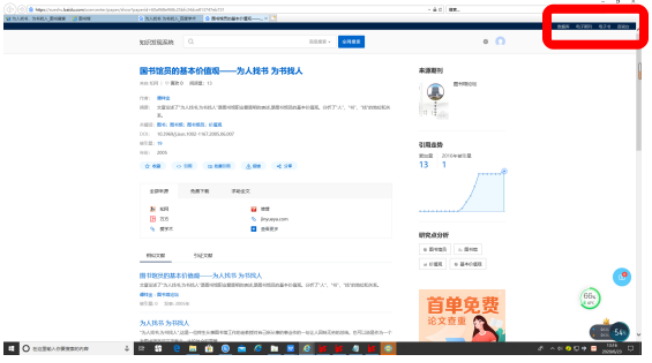Click the blue search button
Viewport: 652px width, 363px height.
point(351,42)
